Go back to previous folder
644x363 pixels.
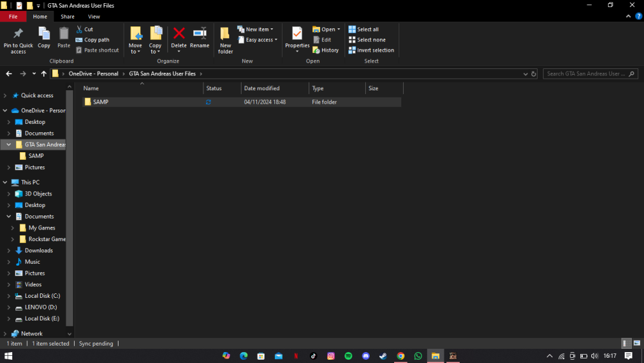(x=9, y=74)
